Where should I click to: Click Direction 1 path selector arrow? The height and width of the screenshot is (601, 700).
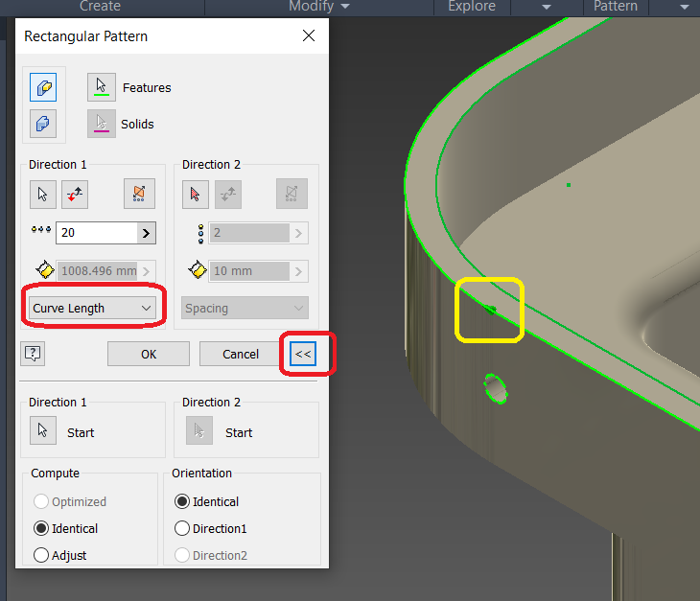pyautogui.click(x=43, y=194)
